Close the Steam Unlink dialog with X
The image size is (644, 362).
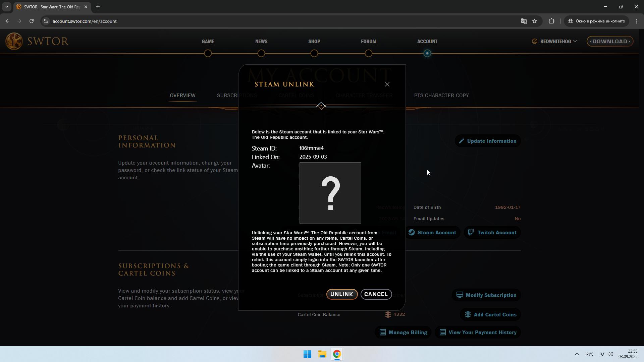(387, 84)
